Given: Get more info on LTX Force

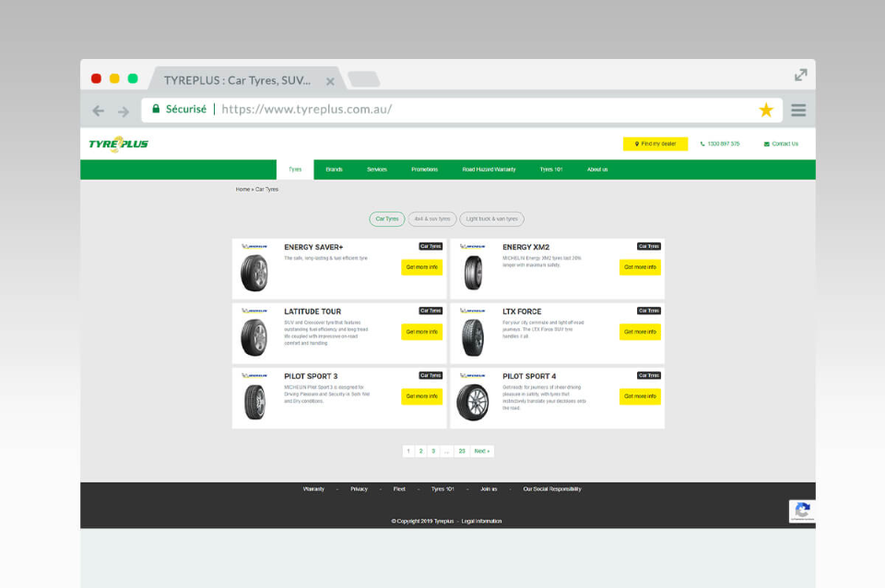Looking at the screenshot, I should tap(640, 332).
